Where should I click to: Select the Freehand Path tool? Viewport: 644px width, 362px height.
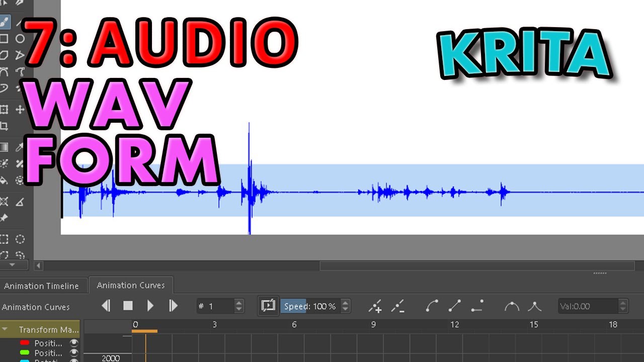tap(20, 71)
